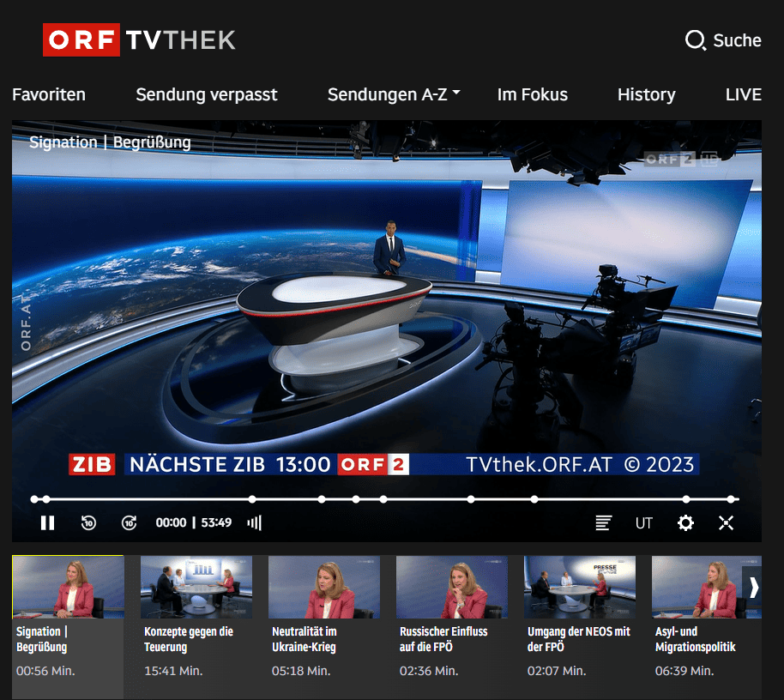
Task: Open the Sendung verpasst page
Action: tap(207, 94)
